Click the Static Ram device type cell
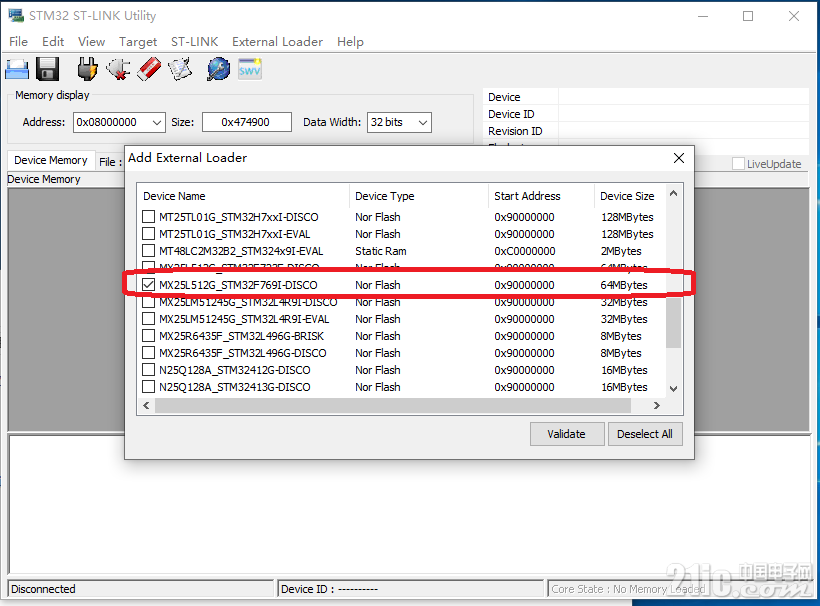The height and width of the screenshot is (606, 820). coord(381,251)
